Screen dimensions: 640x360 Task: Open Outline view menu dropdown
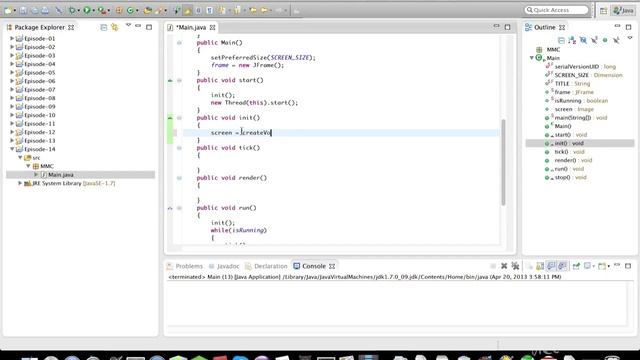tap(630, 38)
